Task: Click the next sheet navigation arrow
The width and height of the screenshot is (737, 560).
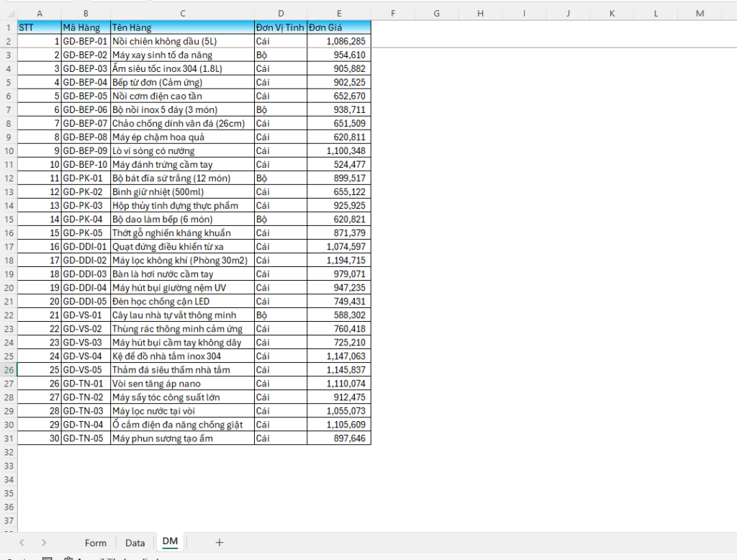Action: coord(44,543)
